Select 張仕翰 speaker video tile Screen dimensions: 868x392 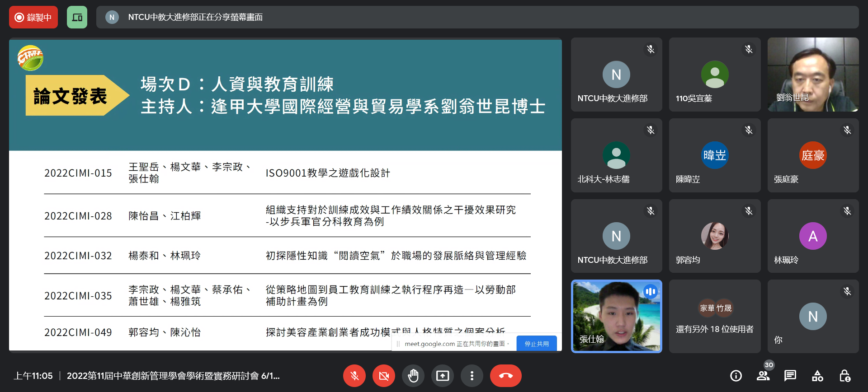pos(616,317)
